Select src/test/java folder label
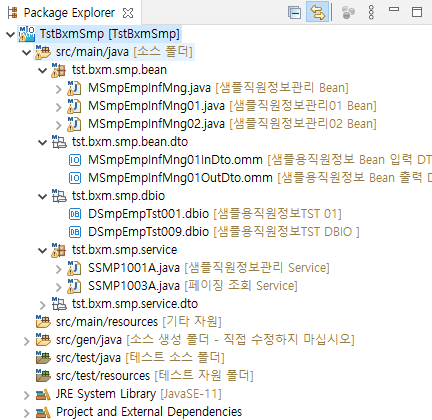 [88, 358]
